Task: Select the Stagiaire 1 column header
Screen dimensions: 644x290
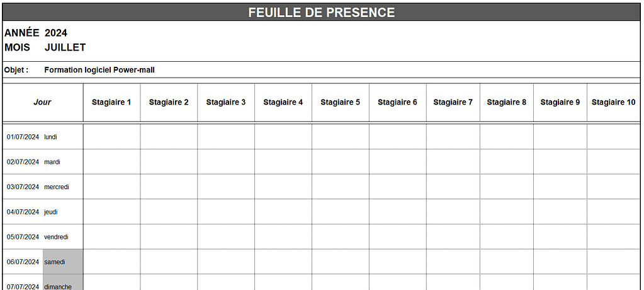Action: 111,102
